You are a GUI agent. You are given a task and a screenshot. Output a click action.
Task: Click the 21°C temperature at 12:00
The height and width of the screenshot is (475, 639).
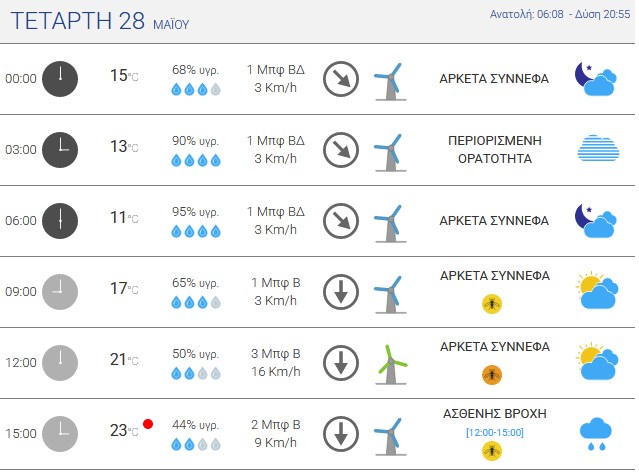pos(124,360)
